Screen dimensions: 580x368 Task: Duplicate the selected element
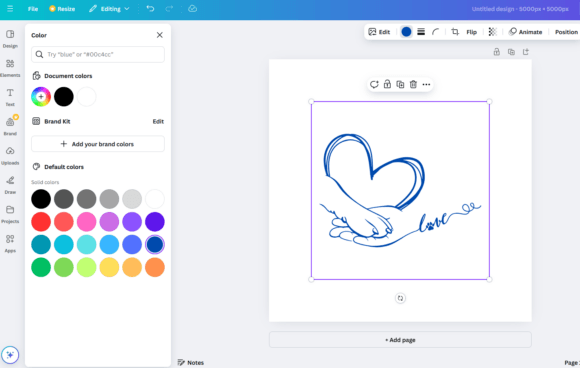point(400,84)
